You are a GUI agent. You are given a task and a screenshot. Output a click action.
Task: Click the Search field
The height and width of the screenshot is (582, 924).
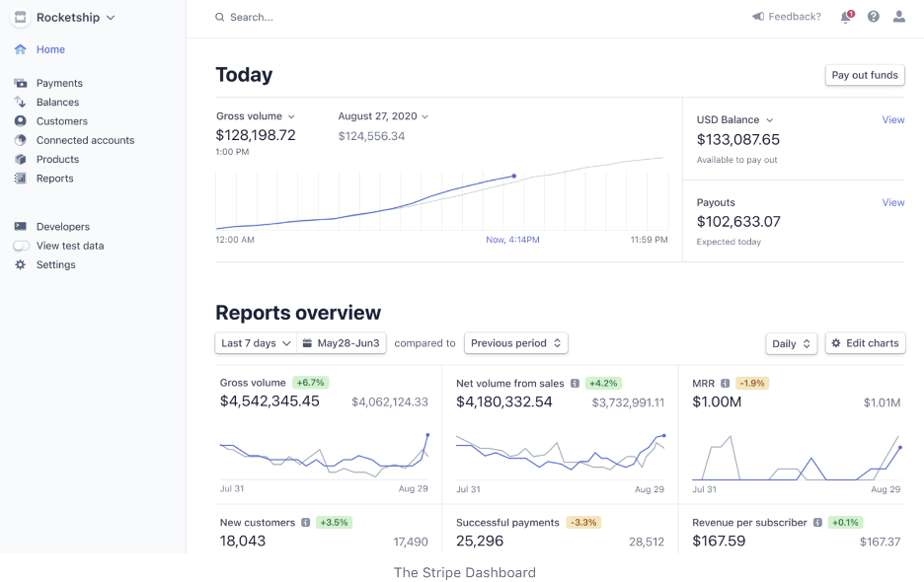click(x=250, y=17)
